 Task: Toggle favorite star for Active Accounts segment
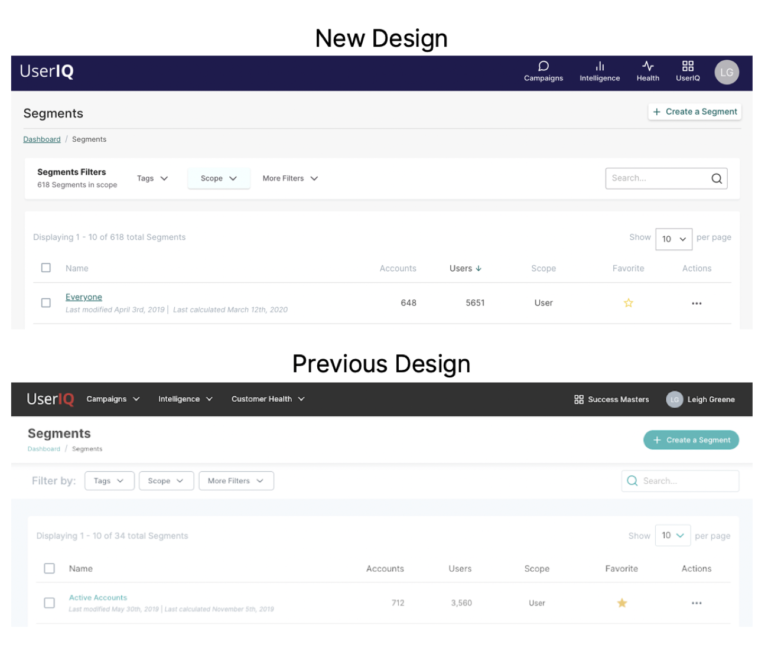point(622,603)
